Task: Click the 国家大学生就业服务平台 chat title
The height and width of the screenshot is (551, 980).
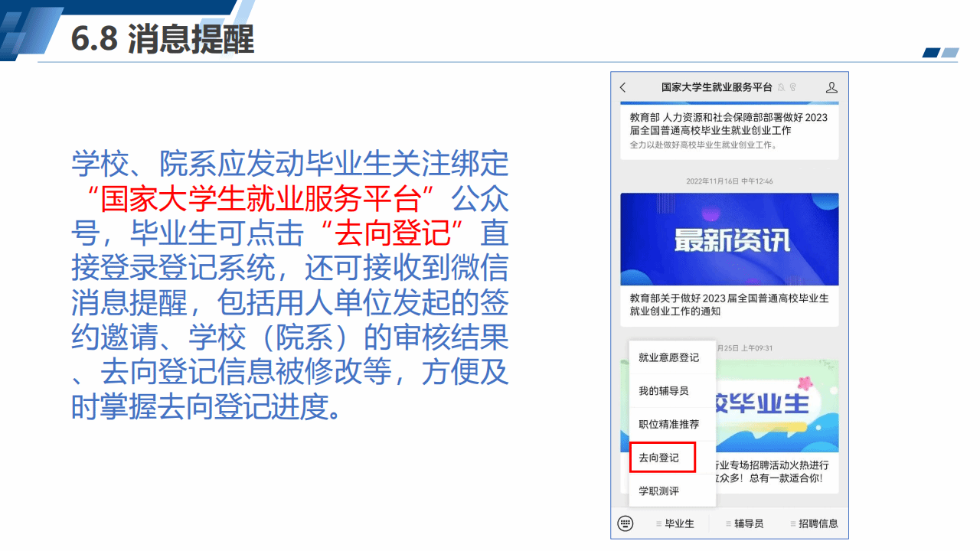Action: pos(717,87)
